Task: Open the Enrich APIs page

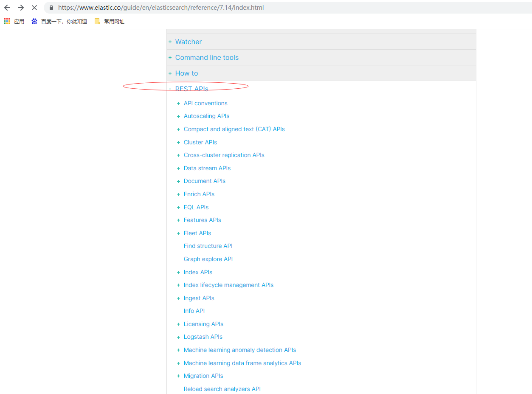Action: pos(199,194)
